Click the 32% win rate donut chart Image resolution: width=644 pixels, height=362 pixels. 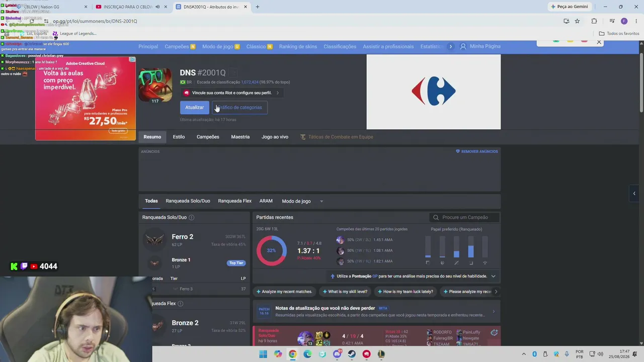271,250
